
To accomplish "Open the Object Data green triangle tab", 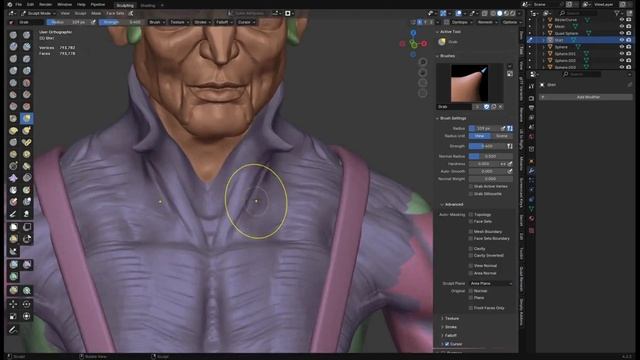I will tap(531, 209).
